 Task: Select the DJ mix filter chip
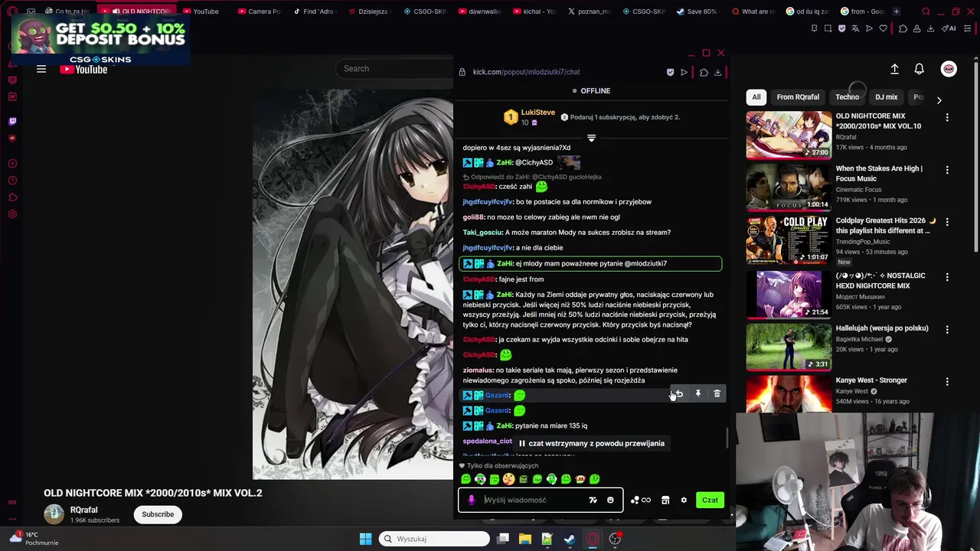coord(886,97)
